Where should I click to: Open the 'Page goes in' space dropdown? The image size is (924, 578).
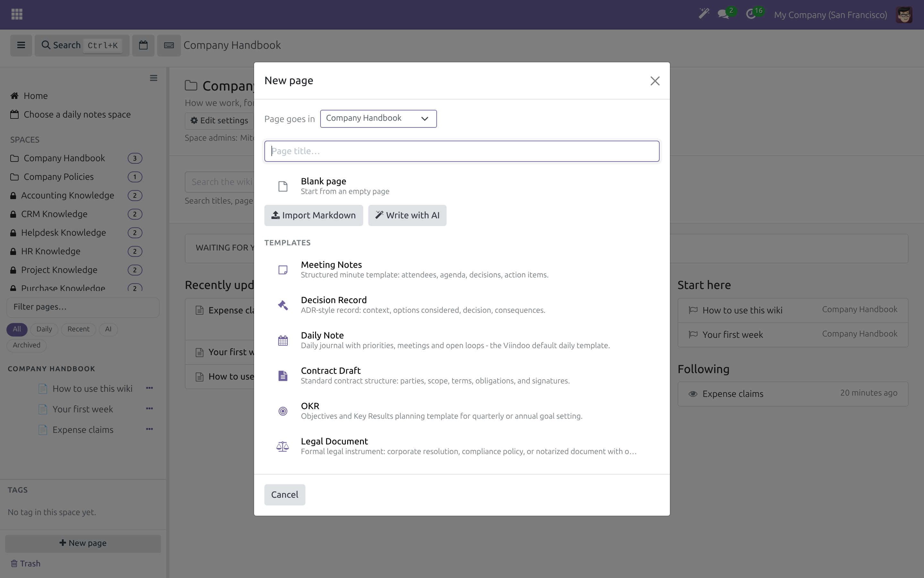pos(378,118)
